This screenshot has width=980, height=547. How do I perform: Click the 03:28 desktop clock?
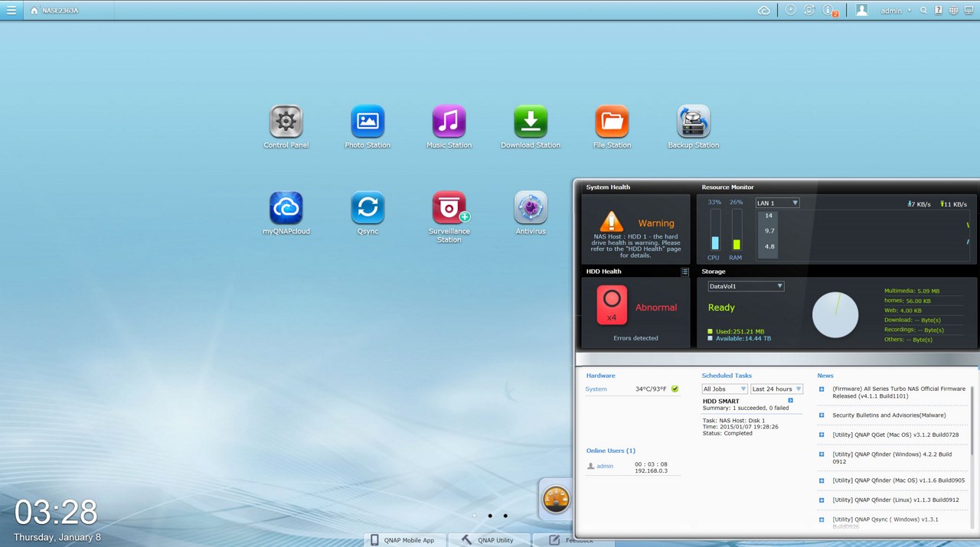click(x=56, y=512)
